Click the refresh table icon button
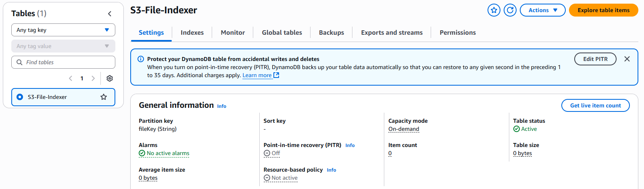The width and height of the screenshot is (644, 189). click(510, 10)
